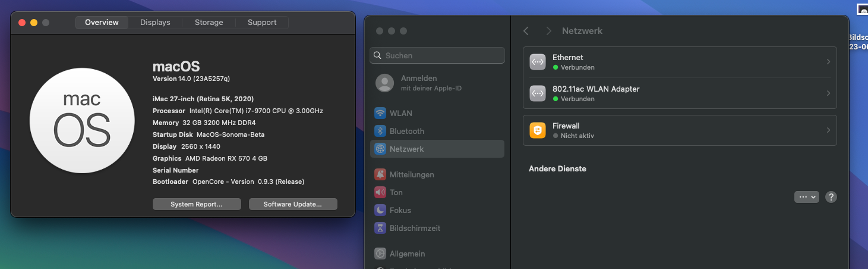Select Bluetooth in the settings sidebar
This screenshot has width=868, height=269.
click(437, 131)
